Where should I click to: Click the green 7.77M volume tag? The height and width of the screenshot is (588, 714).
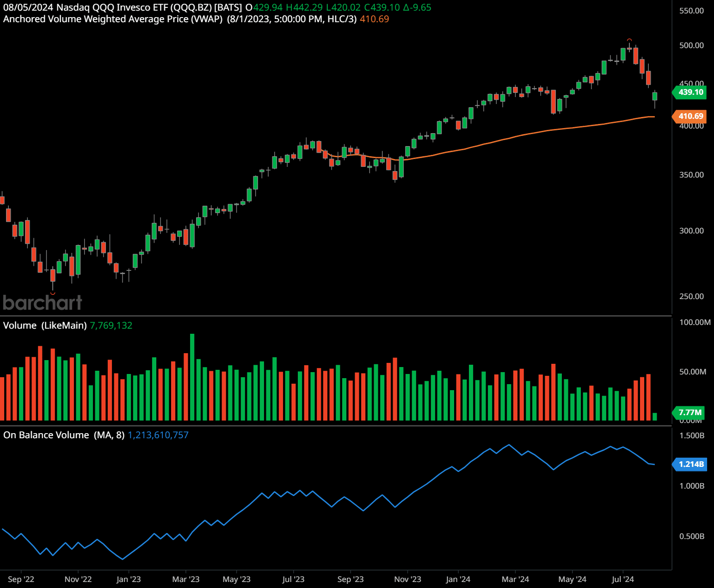pyautogui.click(x=689, y=412)
